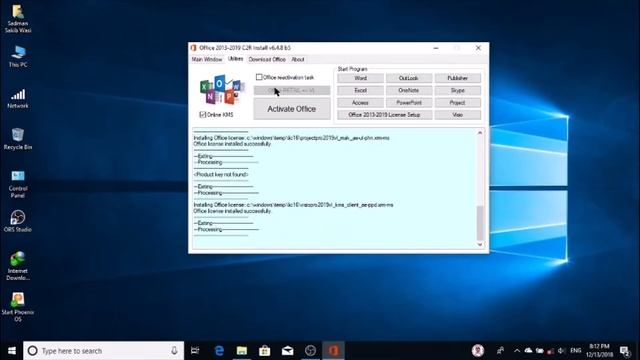Click the Product key not found log line
Image resolution: width=640 pixels, height=360 pixels.
pos(221,175)
